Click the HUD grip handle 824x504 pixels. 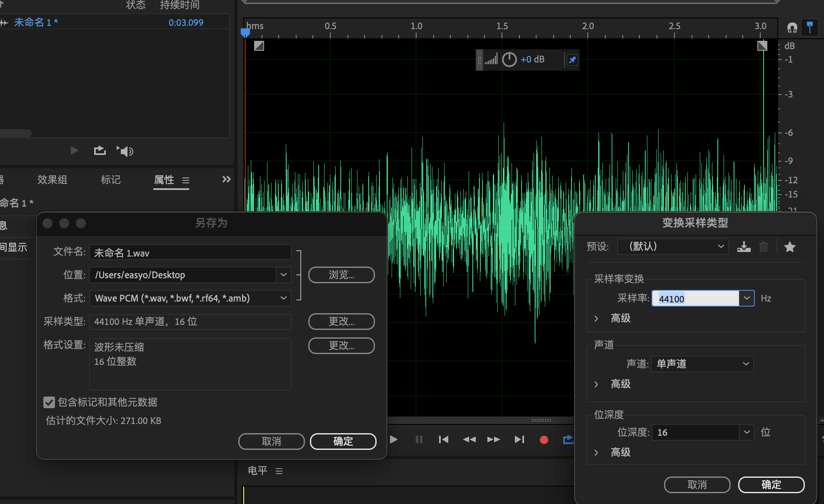click(479, 60)
